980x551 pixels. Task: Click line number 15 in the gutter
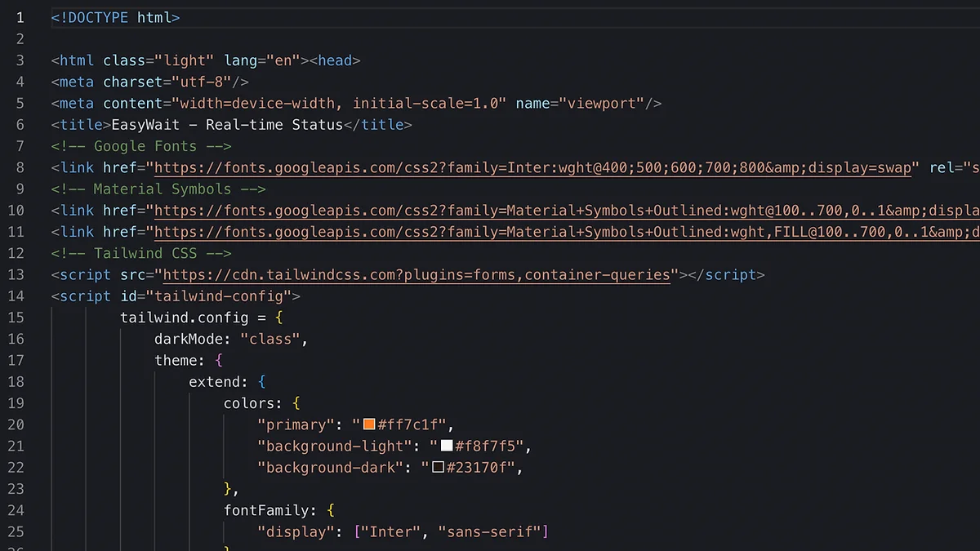(x=16, y=318)
